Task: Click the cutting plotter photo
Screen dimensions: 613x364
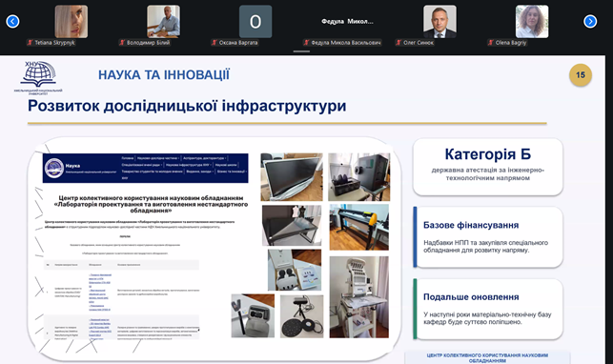Action: (358, 227)
